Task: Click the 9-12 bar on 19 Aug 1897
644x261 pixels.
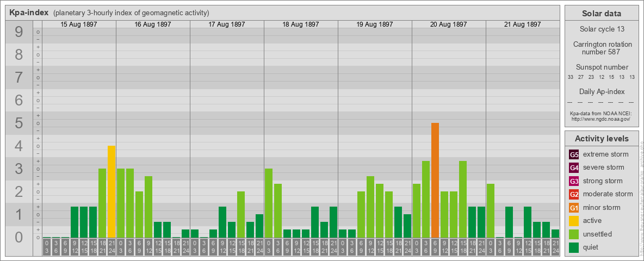Action: coord(370,207)
